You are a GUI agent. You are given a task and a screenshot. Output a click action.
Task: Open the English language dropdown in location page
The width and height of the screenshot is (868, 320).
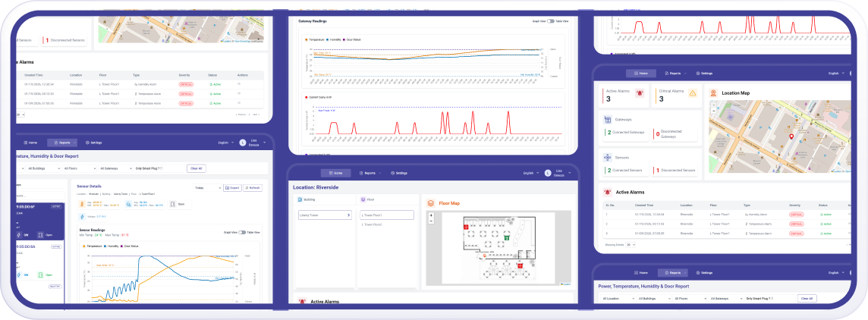pyautogui.click(x=530, y=173)
